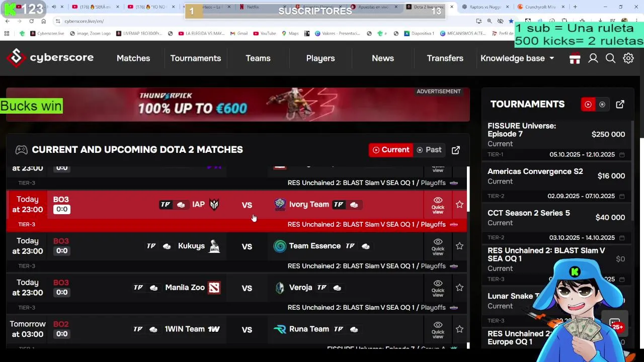This screenshot has height=362, width=644.
Task: Open the gift box rewards icon
Action: click(x=575, y=58)
